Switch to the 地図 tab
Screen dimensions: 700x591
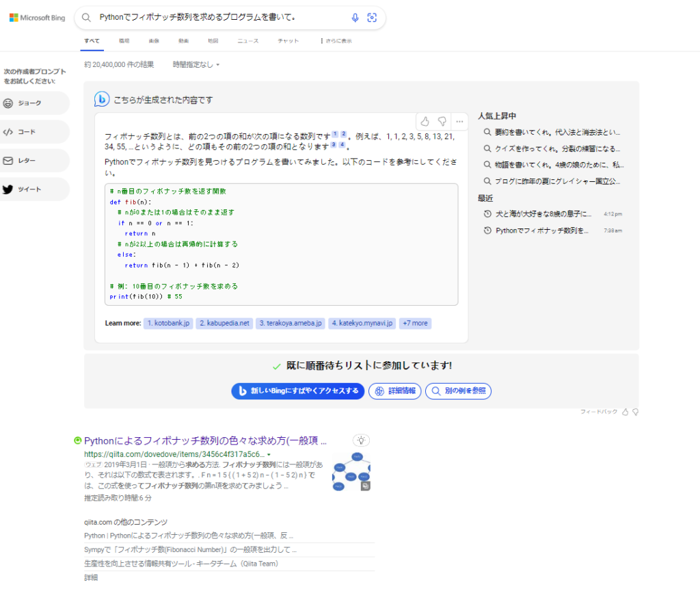click(213, 41)
